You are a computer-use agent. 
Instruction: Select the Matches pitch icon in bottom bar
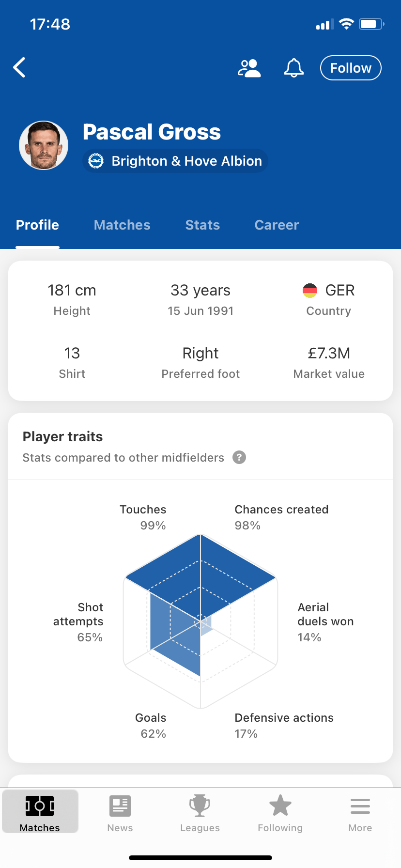tap(40, 806)
